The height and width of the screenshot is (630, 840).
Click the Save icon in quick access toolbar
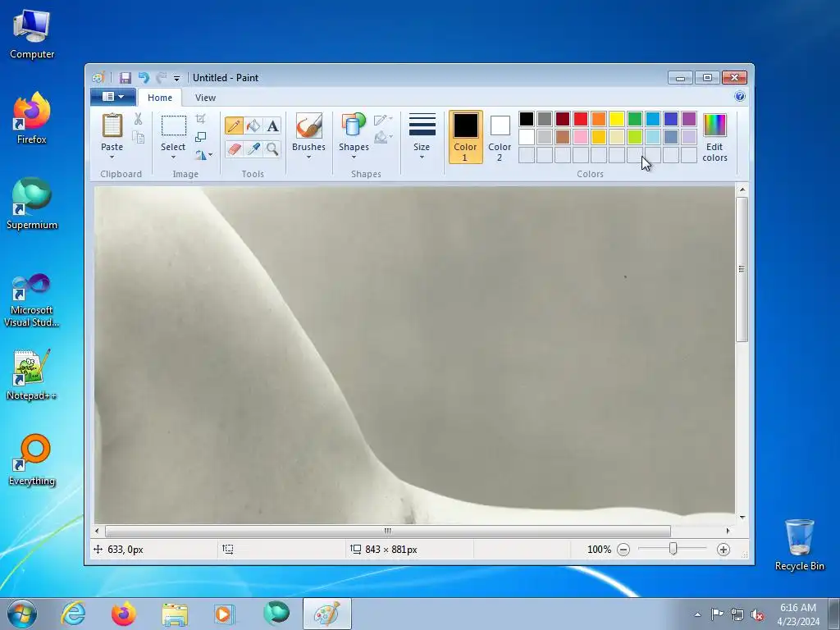[x=126, y=78]
